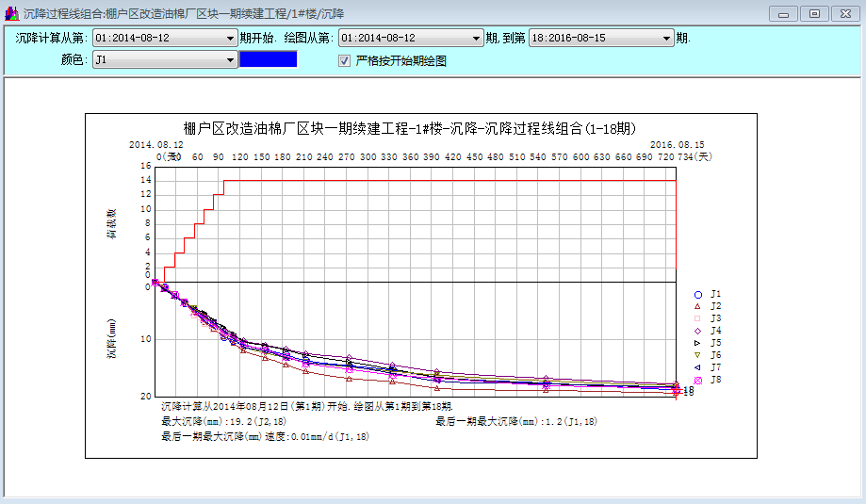Click the blue color swatch
The image size is (866, 504).
tap(269, 59)
